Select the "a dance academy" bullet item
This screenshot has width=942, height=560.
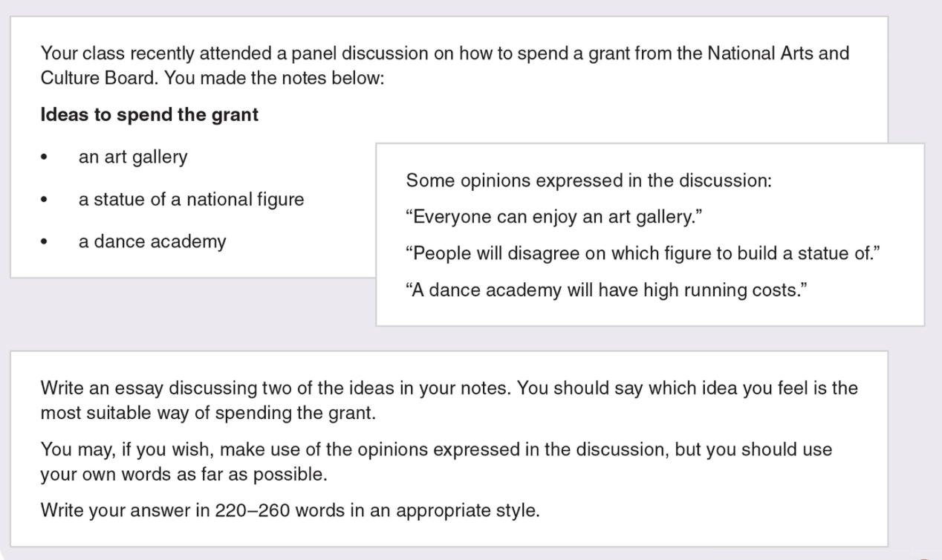coord(152,241)
